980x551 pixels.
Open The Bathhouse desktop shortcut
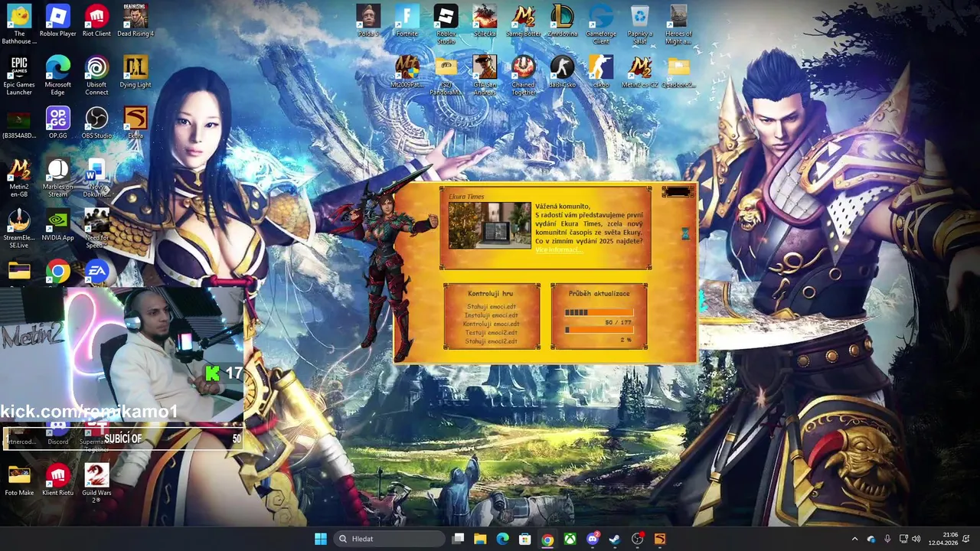[19, 24]
